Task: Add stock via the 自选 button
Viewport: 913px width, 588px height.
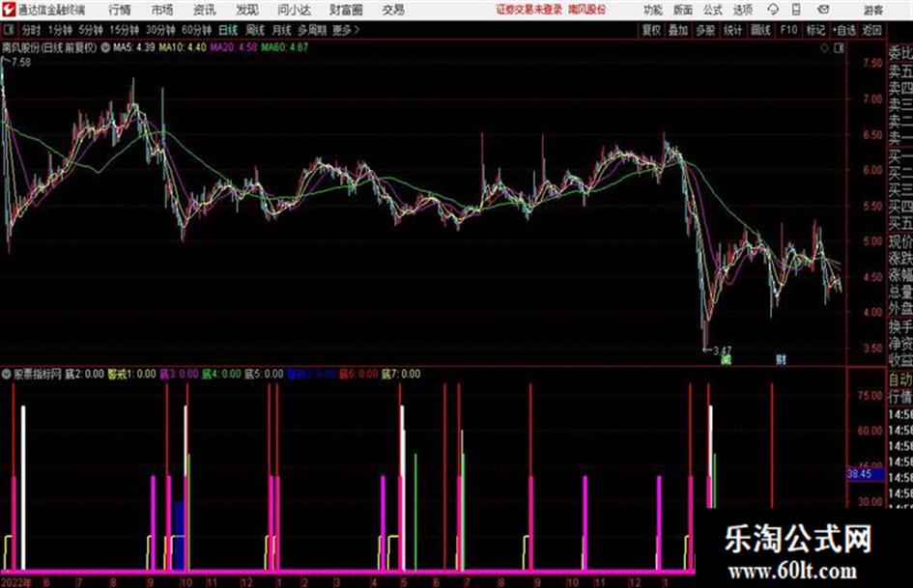Action: point(844,30)
